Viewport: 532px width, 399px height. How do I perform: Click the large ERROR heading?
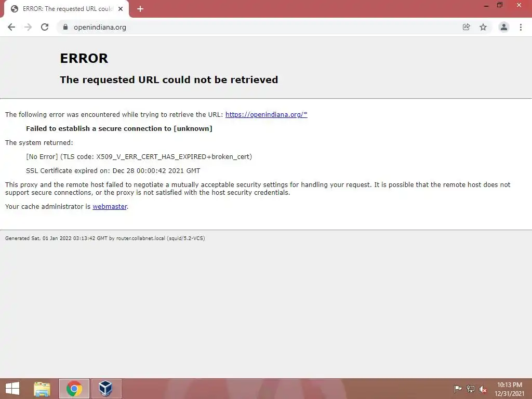click(84, 58)
